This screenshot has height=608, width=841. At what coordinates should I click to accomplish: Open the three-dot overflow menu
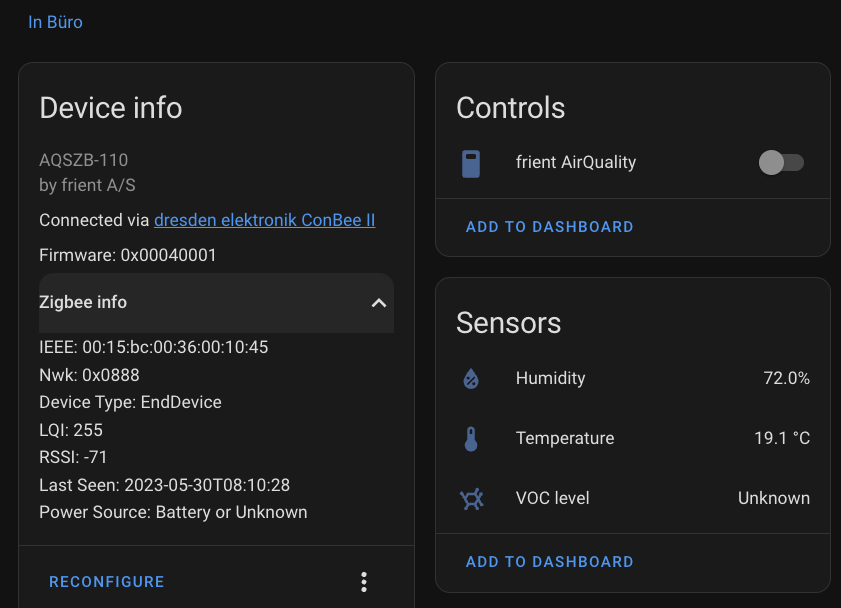[x=364, y=581]
